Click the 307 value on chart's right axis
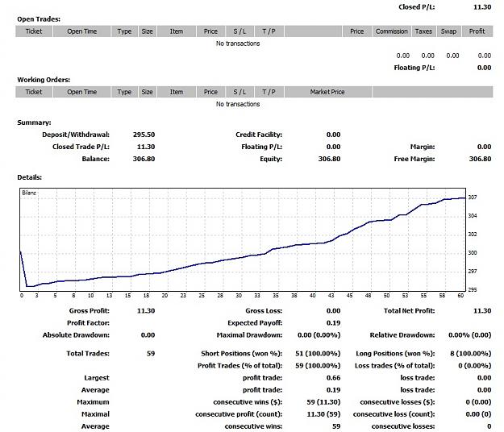The image size is (504, 432). tap(473, 197)
